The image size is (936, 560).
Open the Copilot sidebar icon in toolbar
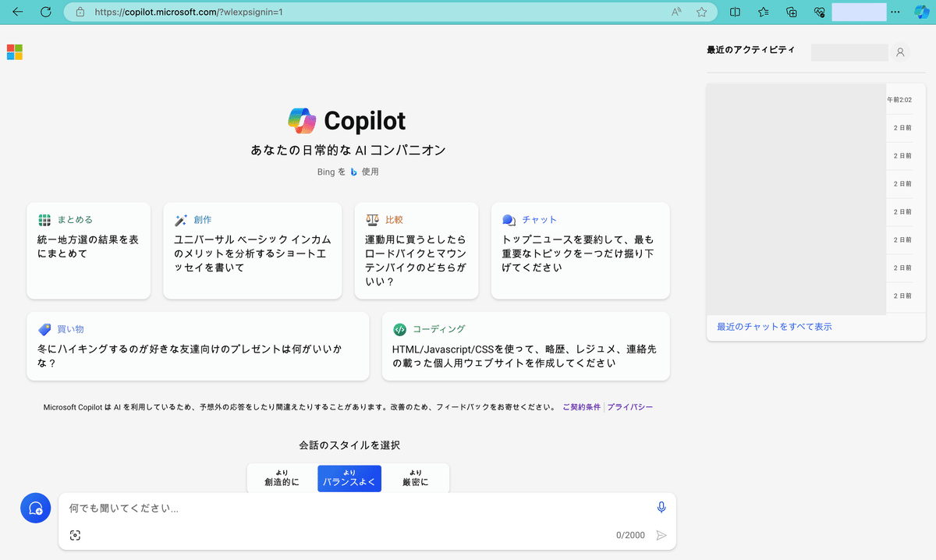(x=921, y=12)
